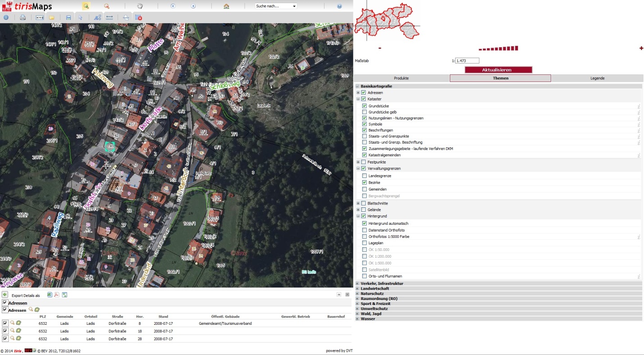Screen dimensions: 644x355
Task: Activate the distance measuring tool
Action: 109,18
